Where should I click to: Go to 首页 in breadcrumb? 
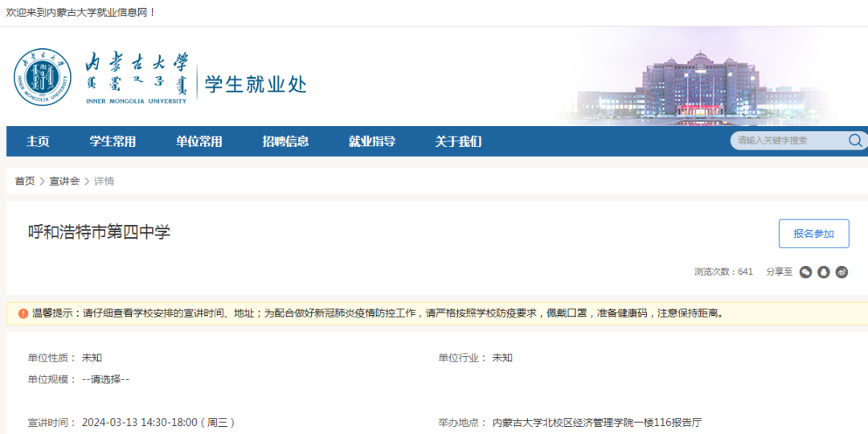24,181
